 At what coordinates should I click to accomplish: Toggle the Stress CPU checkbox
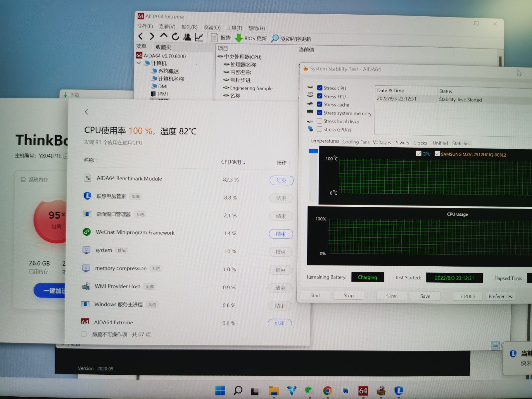(x=320, y=88)
